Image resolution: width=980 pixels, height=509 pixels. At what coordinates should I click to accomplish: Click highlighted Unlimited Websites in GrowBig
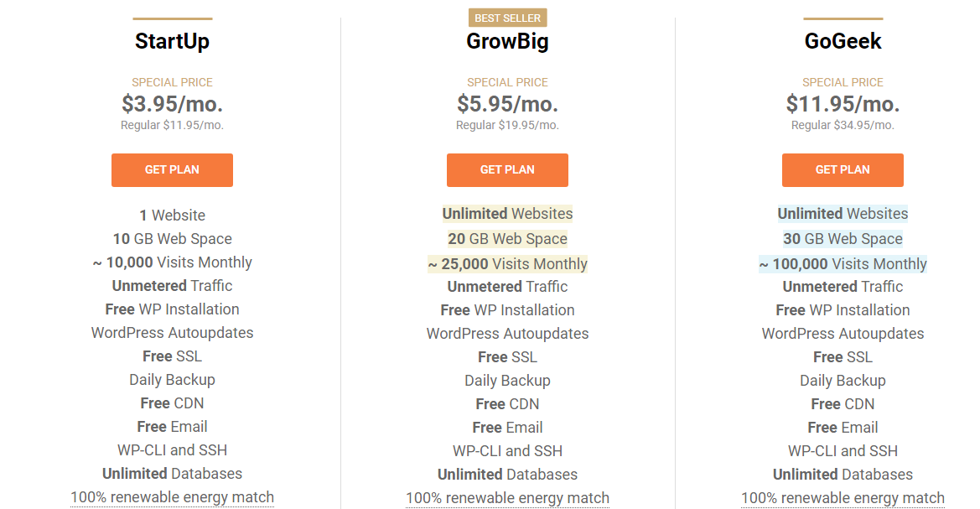pos(507,214)
